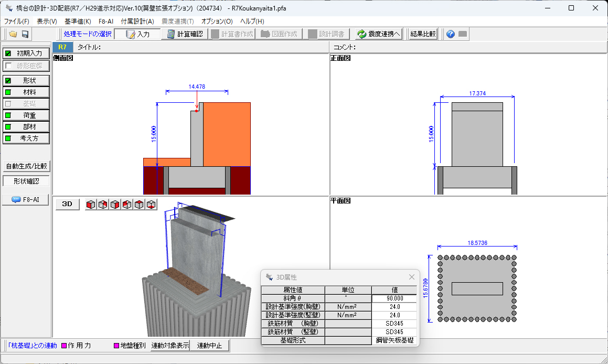608x364 pixels.
Task: Click the first cube view icon beside 3D
Action: 91,205
